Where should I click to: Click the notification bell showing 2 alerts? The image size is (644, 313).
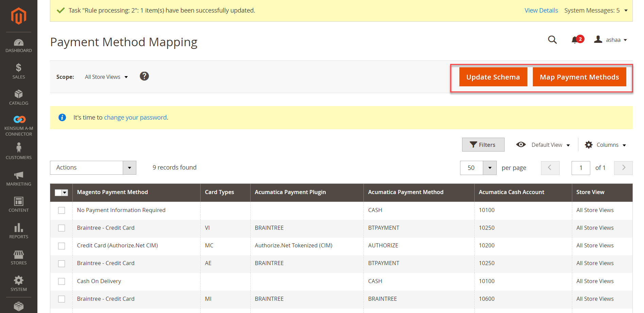point(575,39)
